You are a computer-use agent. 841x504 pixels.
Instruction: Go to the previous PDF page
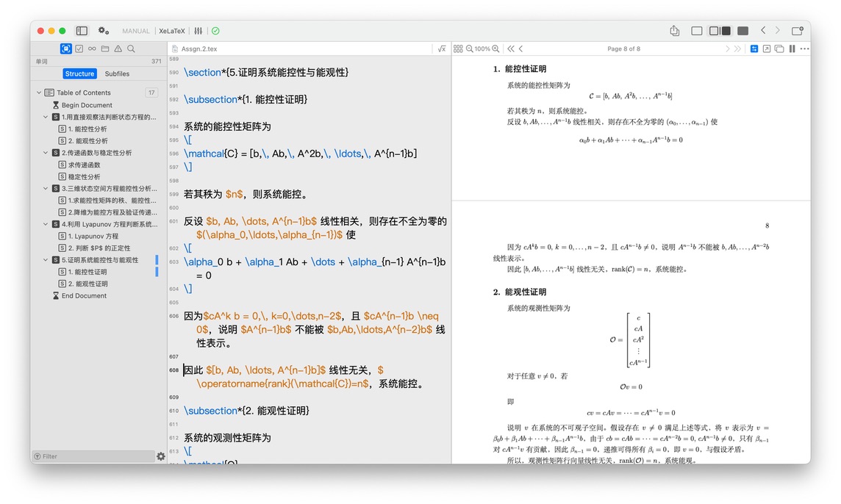click(521, 48)
